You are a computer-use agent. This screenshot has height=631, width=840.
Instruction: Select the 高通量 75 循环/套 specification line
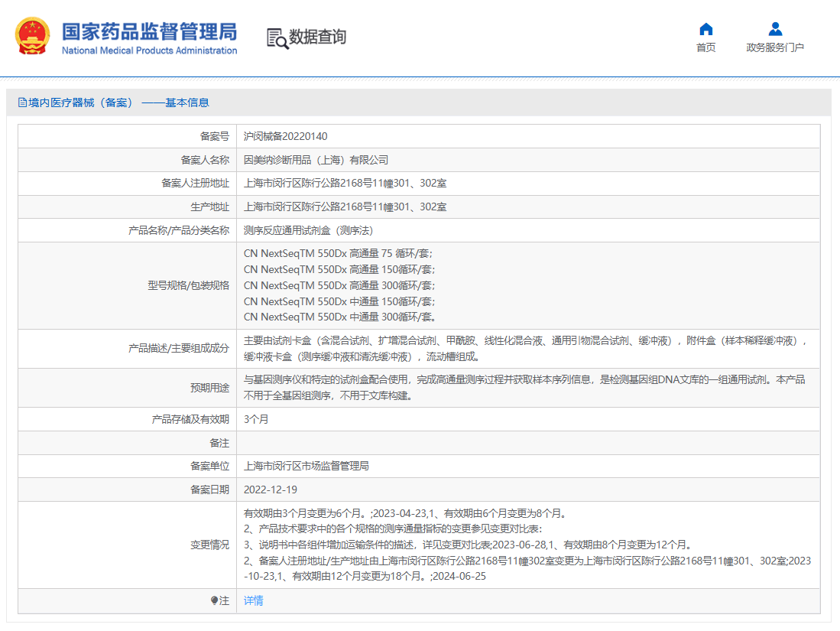pos(338,253)
